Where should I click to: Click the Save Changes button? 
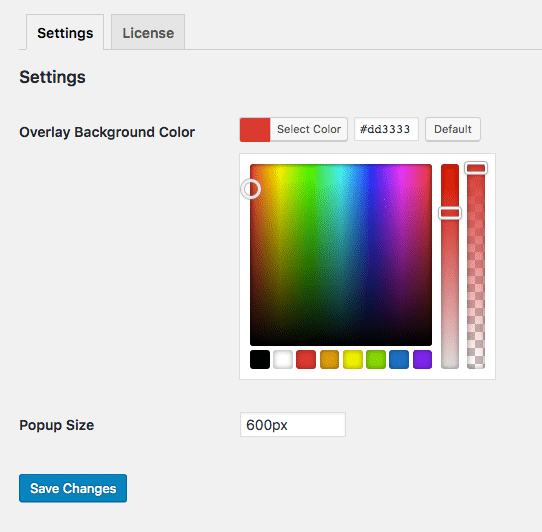[x=73, y=488]
